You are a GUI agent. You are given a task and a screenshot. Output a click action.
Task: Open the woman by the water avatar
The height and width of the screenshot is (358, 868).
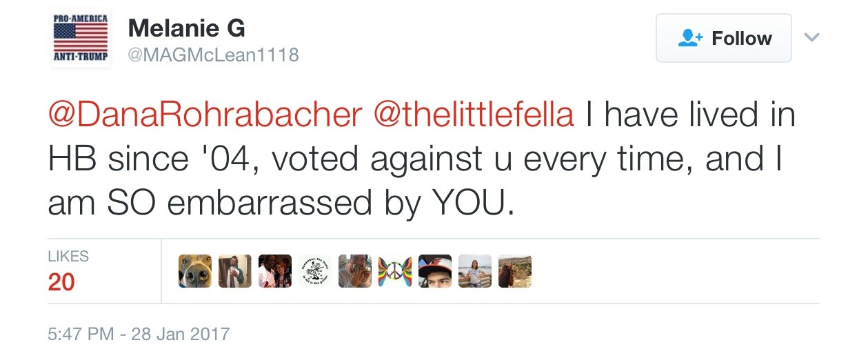click(x=475, y=271)
